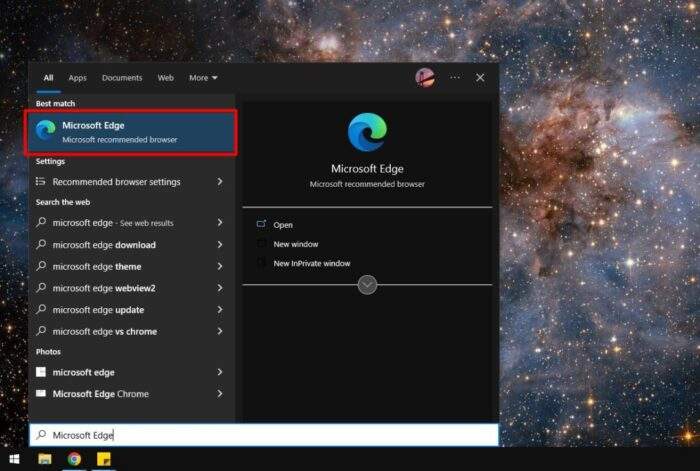
Task: Expand Recommended browser settings arrow
Action: point(220,182)
